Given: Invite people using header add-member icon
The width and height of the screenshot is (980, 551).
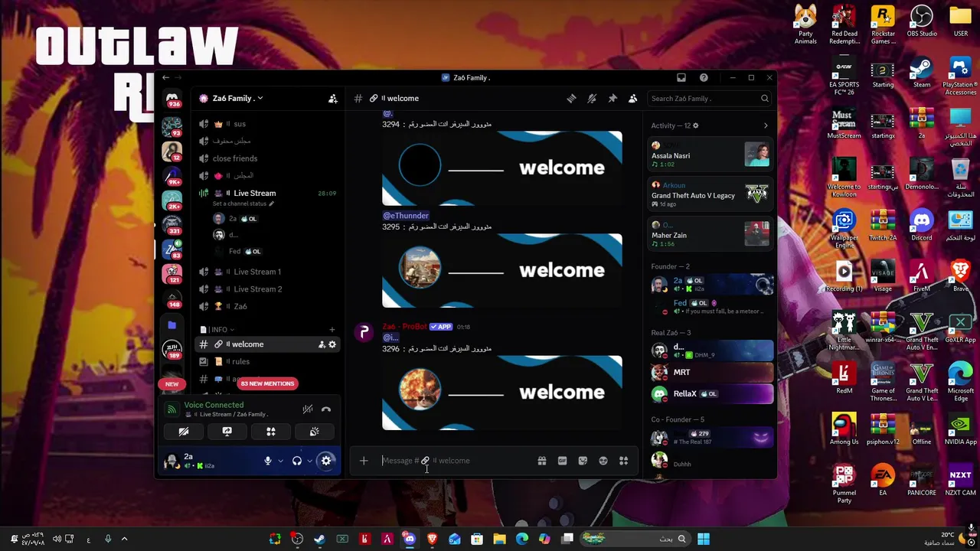Looking at the screenshot, I should tap(333, 98).
